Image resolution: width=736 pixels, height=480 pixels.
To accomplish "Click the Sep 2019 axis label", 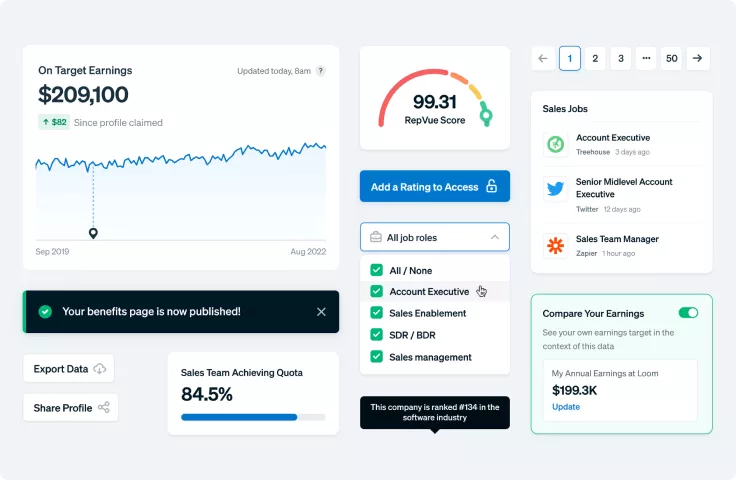I will 52,251.
